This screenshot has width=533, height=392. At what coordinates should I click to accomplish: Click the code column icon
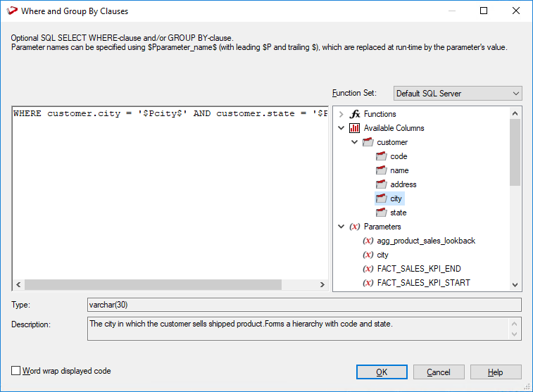(x=382, y=156)
